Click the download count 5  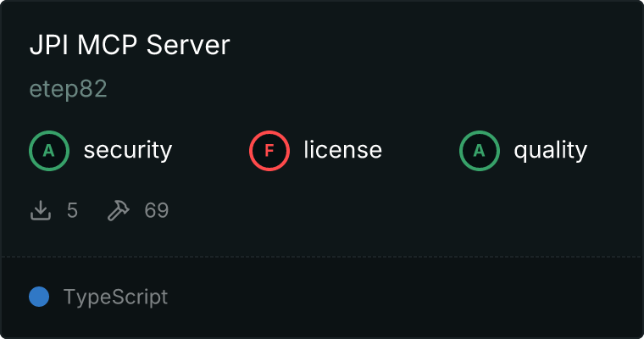(x=72, y=210)
